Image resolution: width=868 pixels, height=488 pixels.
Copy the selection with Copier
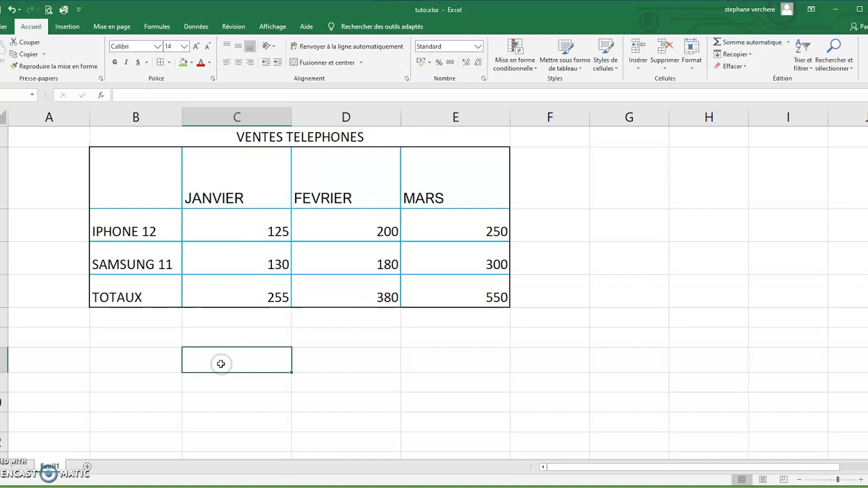coord(24,54)
